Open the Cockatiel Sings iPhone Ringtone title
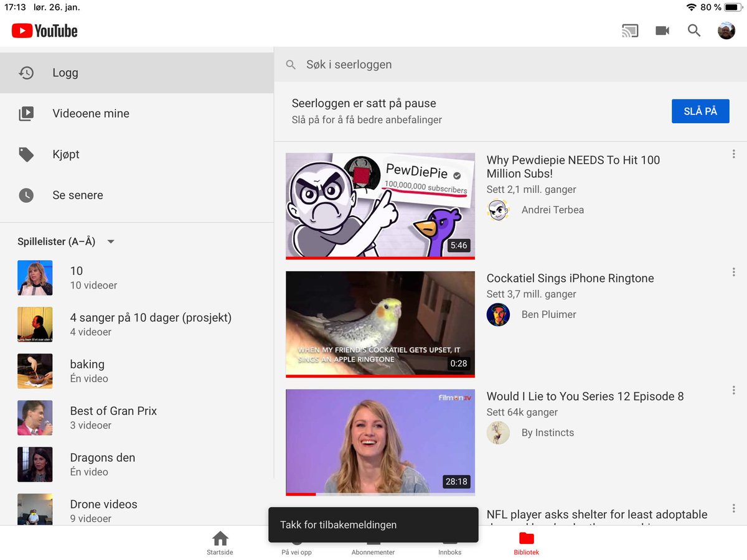This screenshot has height=560, width=747. 570,278
